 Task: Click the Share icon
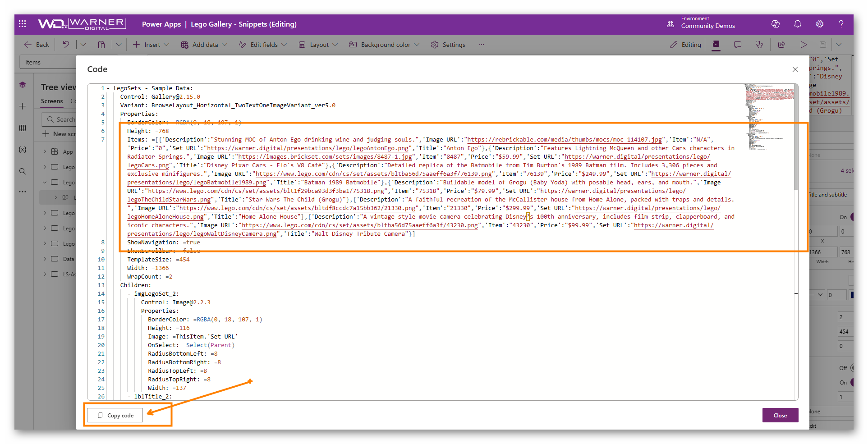[781, 45]
